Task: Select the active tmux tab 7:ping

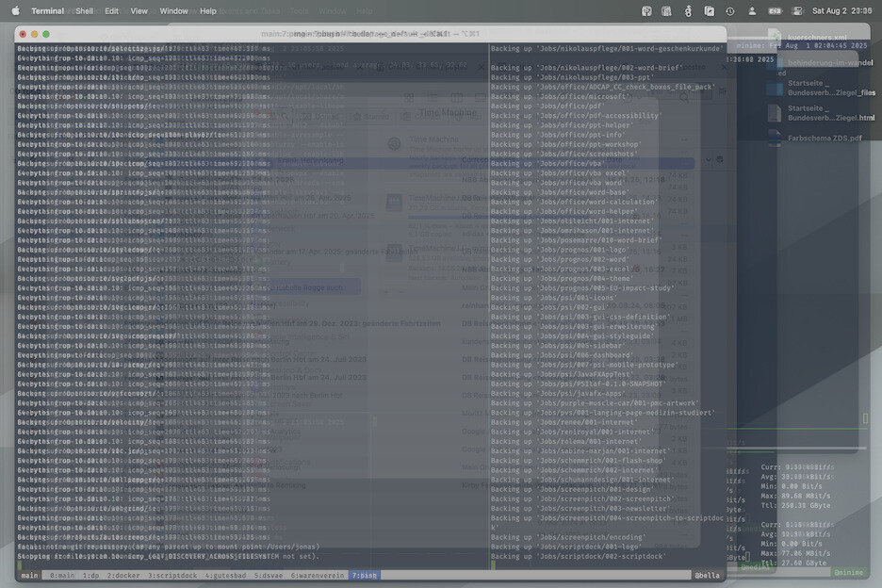Action: pos(365,575)
